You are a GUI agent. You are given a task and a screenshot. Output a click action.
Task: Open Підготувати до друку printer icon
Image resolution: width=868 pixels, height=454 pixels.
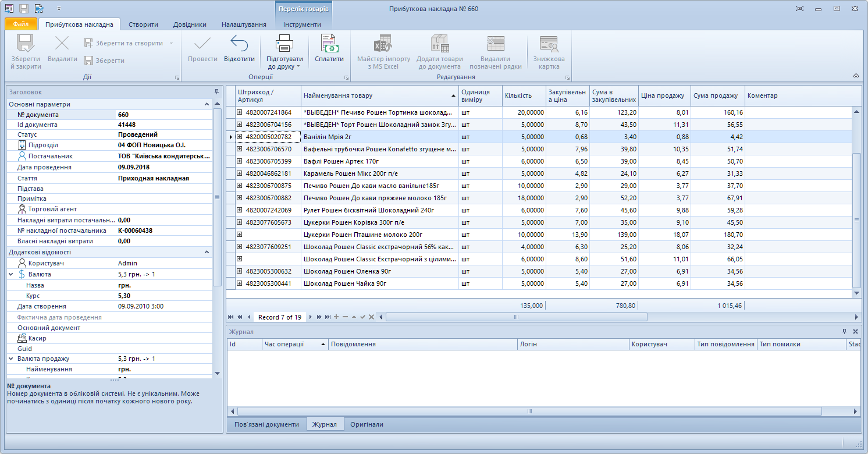tap(284, 45)
